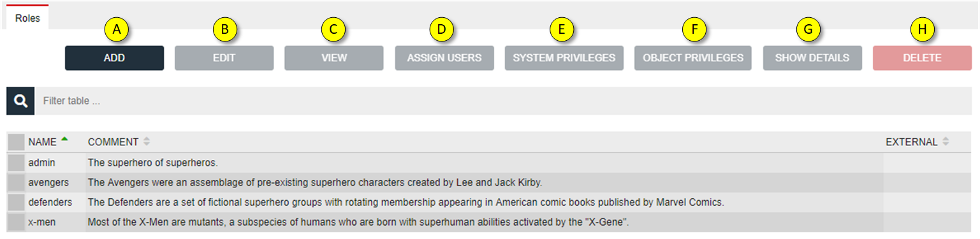This screenshot has height=239, width=980.
Task: Open OBJECT PRIVILEGES settings
Action: [x=693, y=58]
